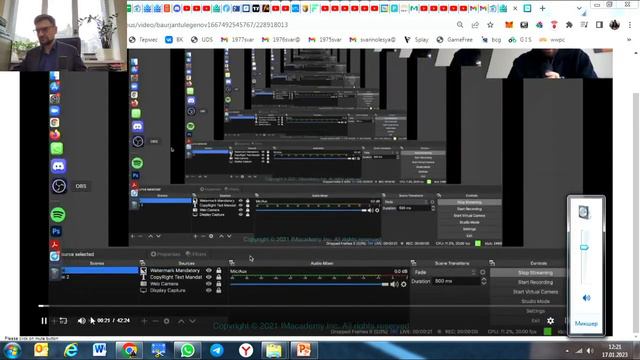Open the Splay bookmark
The image size is (640, 360).
[416, 40]
